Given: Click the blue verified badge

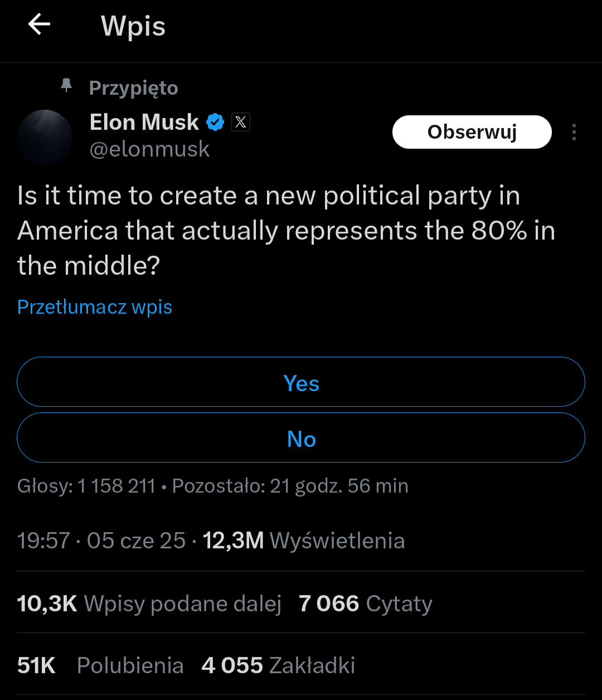Looking at the screenshot, I should tap(215, 123).
